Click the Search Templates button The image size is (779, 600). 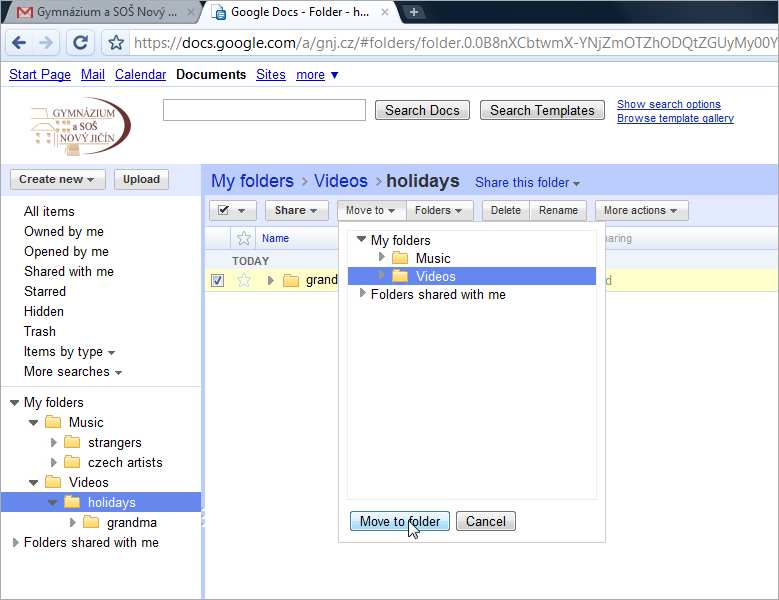coord(542,110)
